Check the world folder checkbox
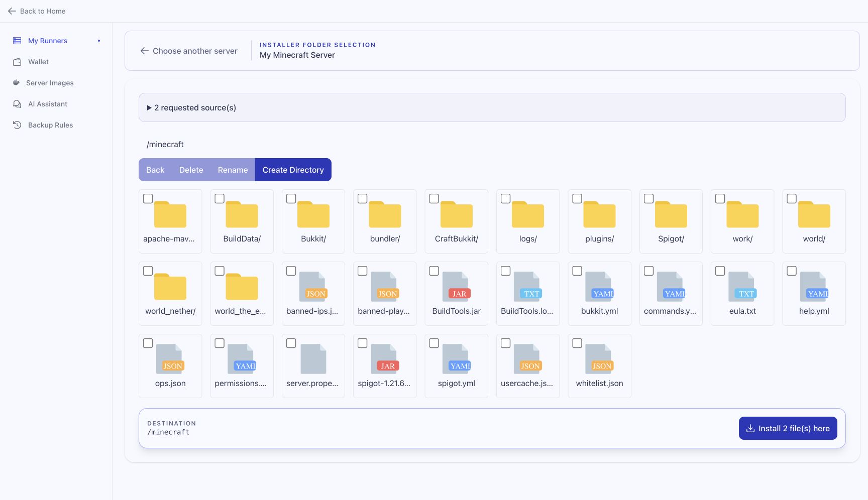The image size is (868, 500). (x=792, y=199)
